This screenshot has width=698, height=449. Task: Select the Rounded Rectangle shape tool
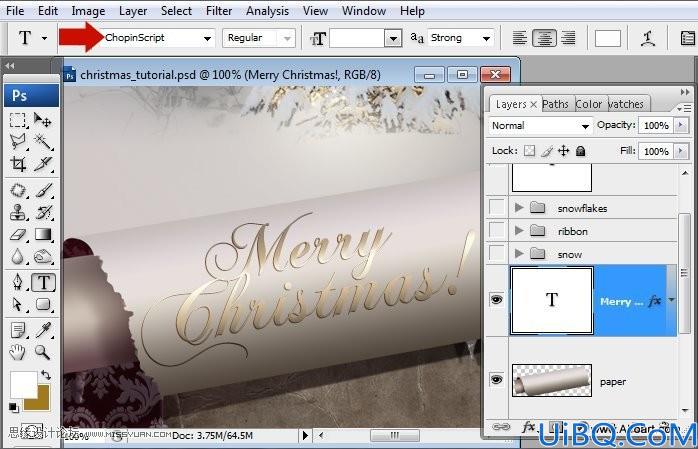pyautogui.click(x=43, y=304)
